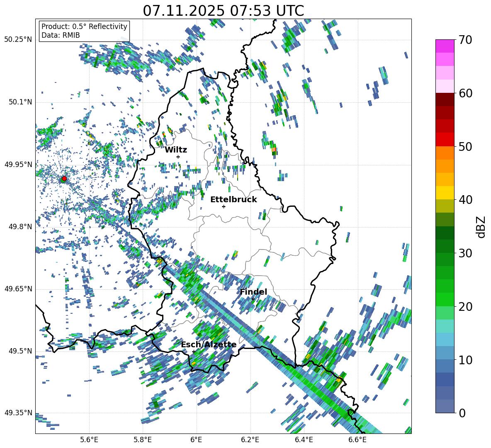Click the timestamp title 07.11.2025 07:53 UTC
The image size is (491, 448).
[223, 11]
